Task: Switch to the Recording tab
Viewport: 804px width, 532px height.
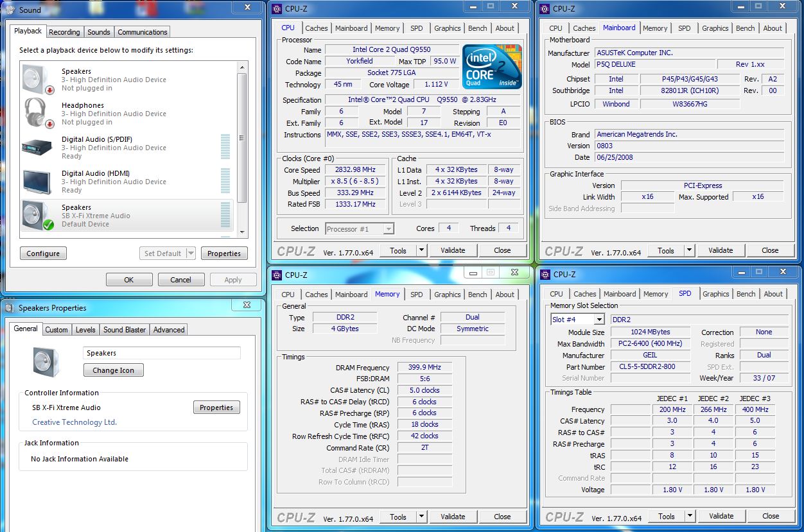Action: [64, 32]
